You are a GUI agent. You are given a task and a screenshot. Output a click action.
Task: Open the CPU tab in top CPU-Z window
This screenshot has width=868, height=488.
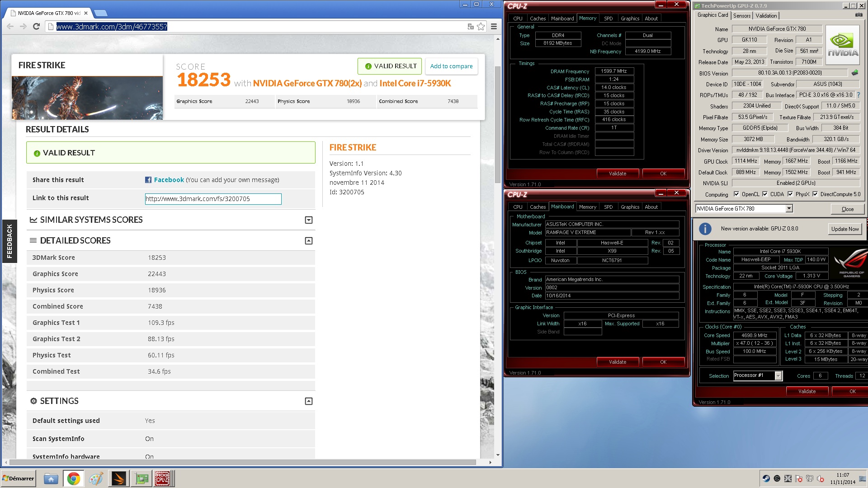click(x=518, y=19)
